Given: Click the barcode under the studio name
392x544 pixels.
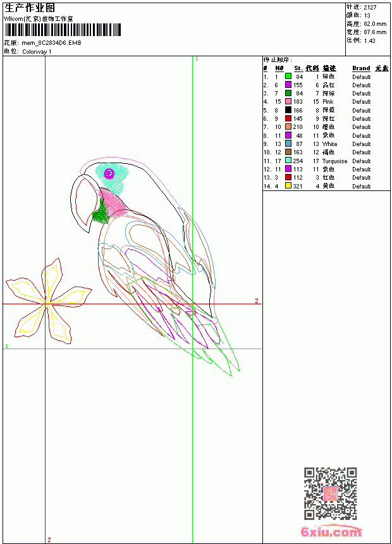Looking at the screenshot, I should (x=63, y=30).
